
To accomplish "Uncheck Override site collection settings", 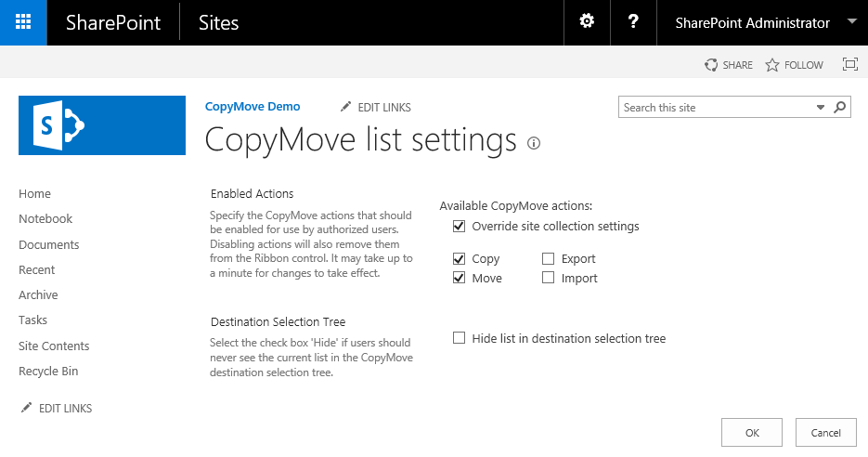I will pos(459,226).
